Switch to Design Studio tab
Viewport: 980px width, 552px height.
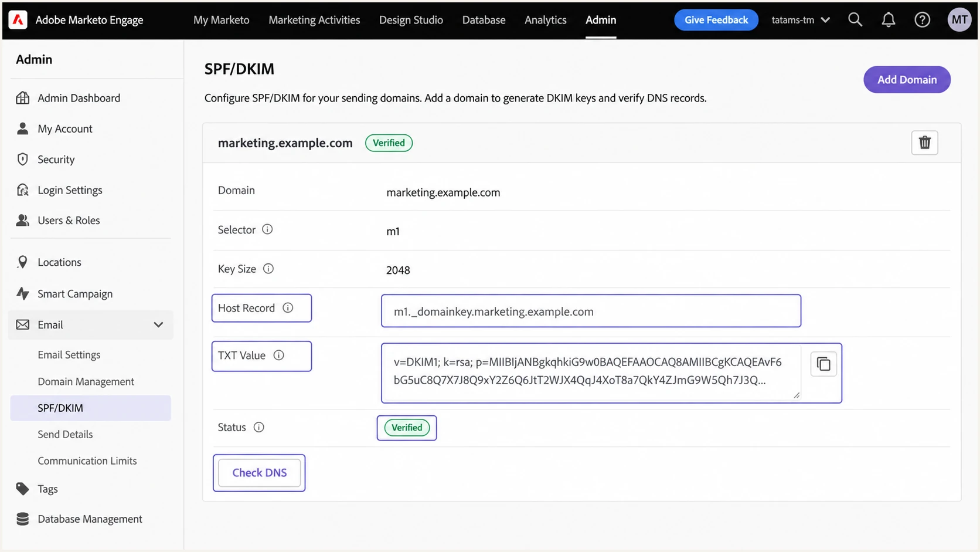(x=411, y=20)
